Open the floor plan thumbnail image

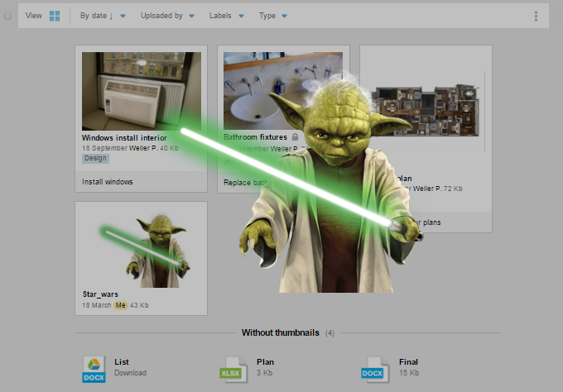(x=426, y=111)
